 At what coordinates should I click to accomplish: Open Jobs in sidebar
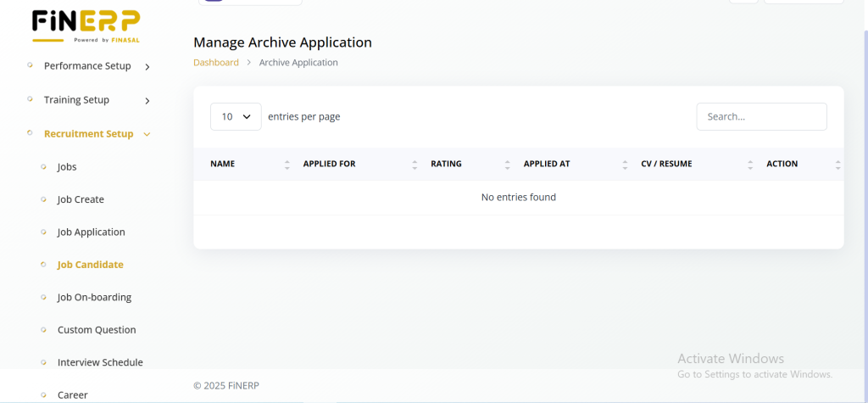(67, 167)
